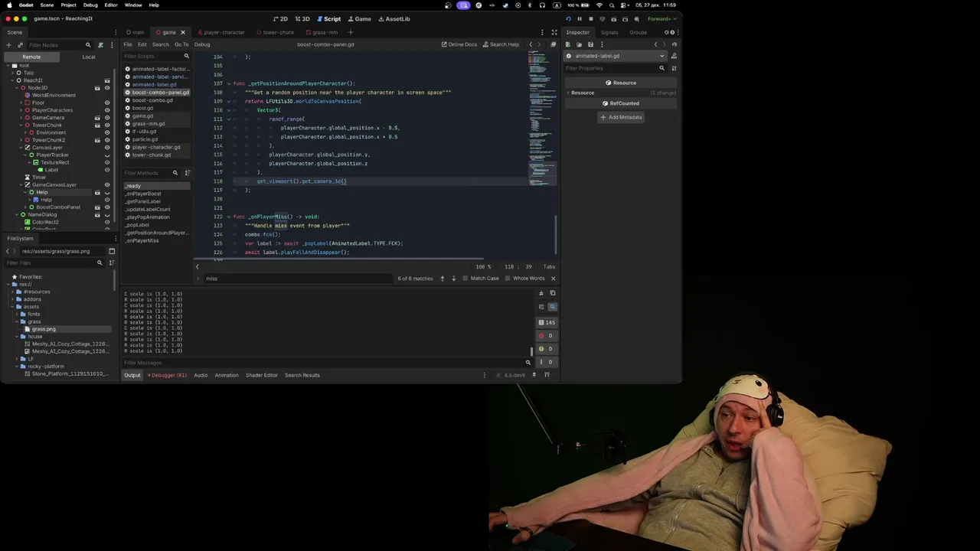980x551 pixels.
Task: Open the Signals tab
Action: pyautogui.click(x=609, y=32)
